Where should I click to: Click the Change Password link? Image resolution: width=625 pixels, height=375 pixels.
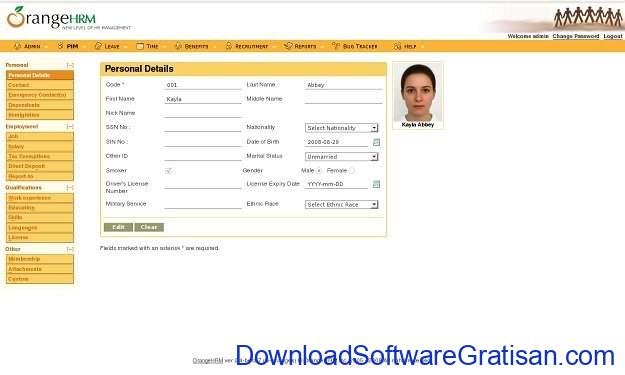click(x=576, y=36)
